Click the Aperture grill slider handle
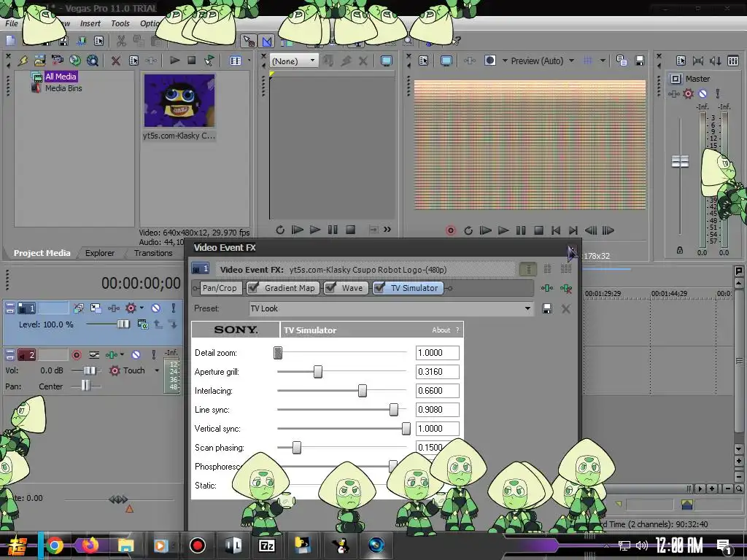 [x=318, y=371]
